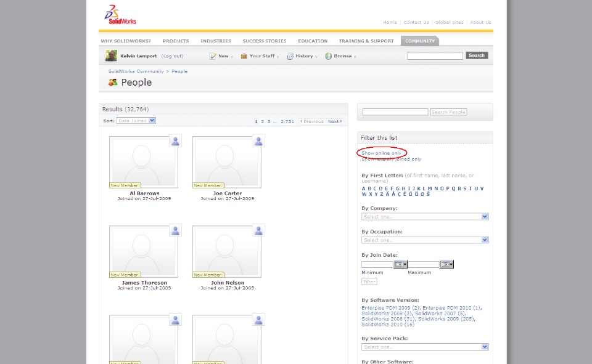
Task: Filter people by first letter M
Action: click(x=430, y=188)
